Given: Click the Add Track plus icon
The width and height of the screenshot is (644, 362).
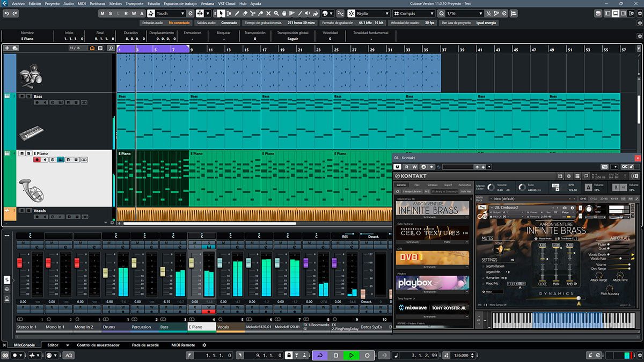Looking at the screenshot, I should click(7, 48).
